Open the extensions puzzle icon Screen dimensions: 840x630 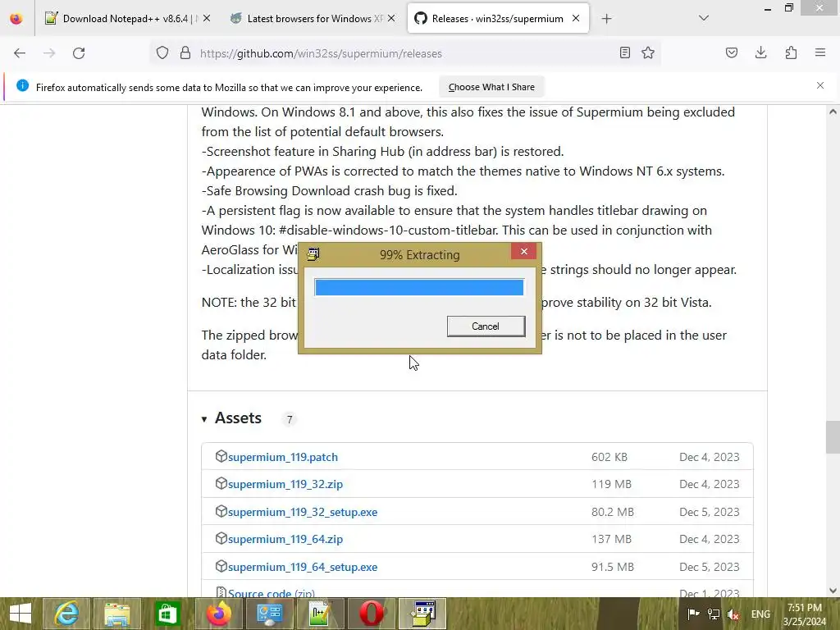(791, 52)
